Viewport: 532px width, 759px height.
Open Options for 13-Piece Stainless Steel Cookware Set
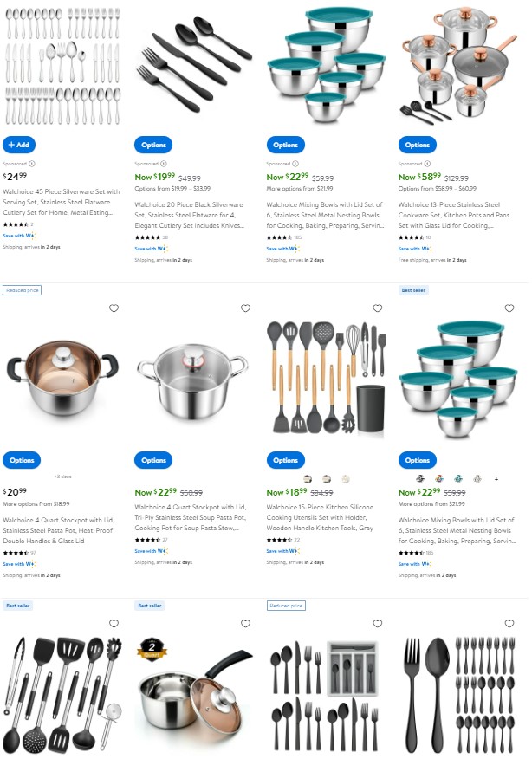(418, 145)
